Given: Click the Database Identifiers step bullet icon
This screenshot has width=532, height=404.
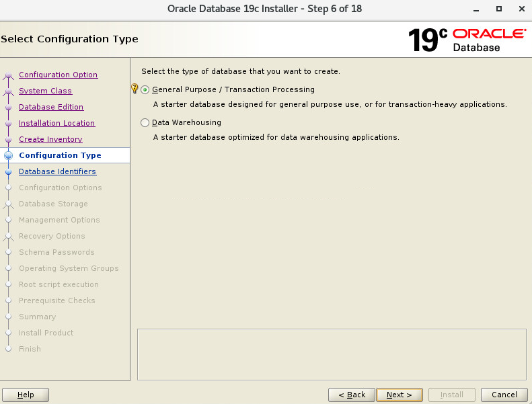Looking at the screenshot, I should (9, 172).
